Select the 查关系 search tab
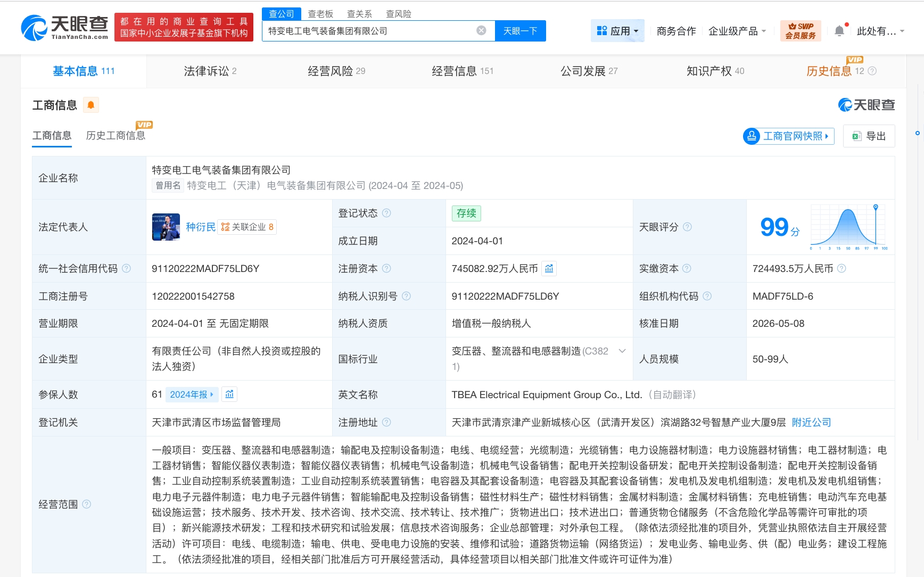 [359, 14]
